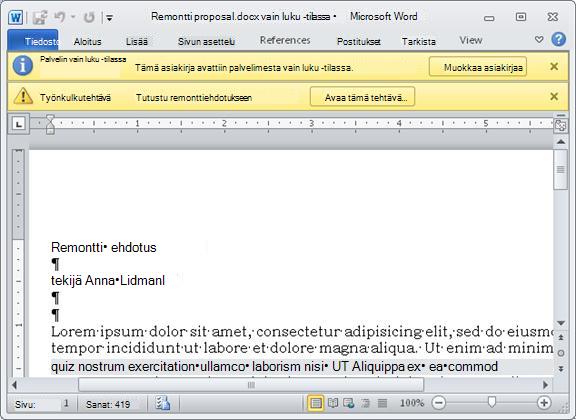The height and width of the screenshot is (420, 576).
Task: Expand the ribbon with the chevron icon
Action: coord(539,39)
